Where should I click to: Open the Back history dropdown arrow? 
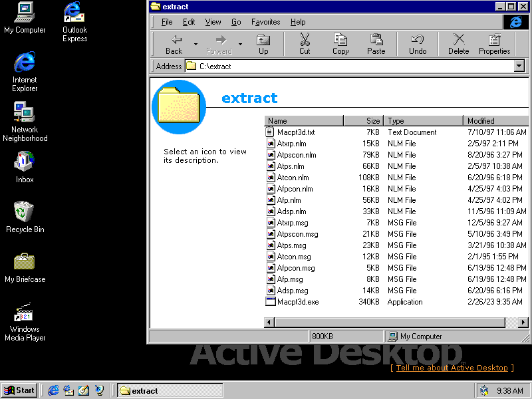pyautogui.click(x=196, y=44)
